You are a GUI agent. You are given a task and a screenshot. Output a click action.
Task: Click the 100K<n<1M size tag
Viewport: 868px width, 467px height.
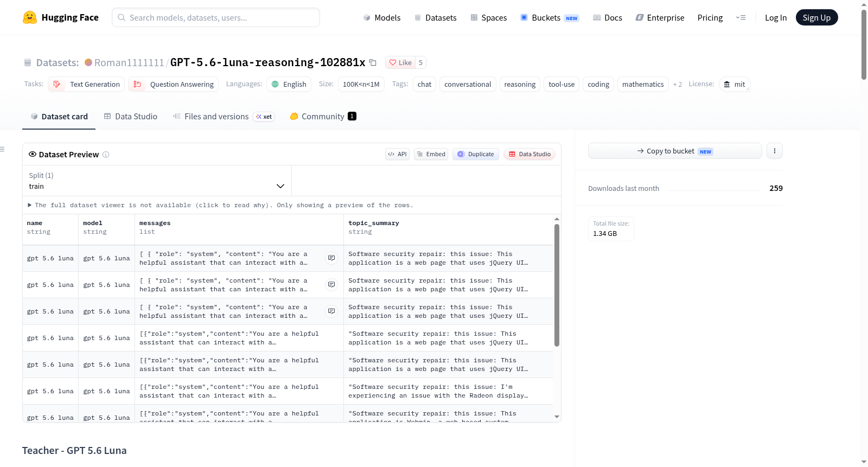(x=361, y=84)
